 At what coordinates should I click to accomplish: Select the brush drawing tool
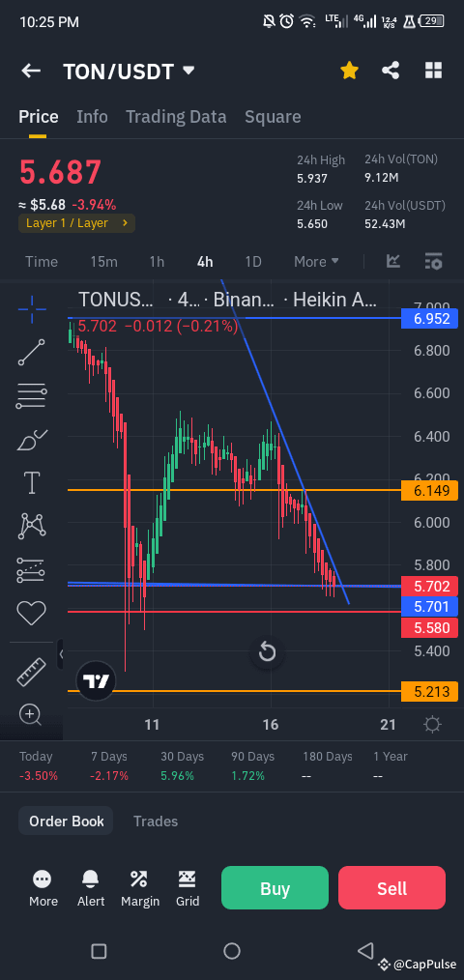31,440
